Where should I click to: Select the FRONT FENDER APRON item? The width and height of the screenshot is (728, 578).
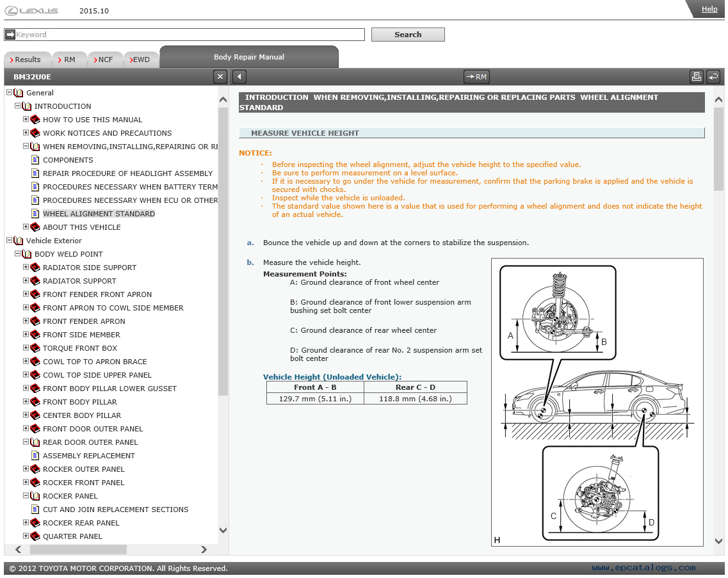pyautogui.click(x=84, y=321)
